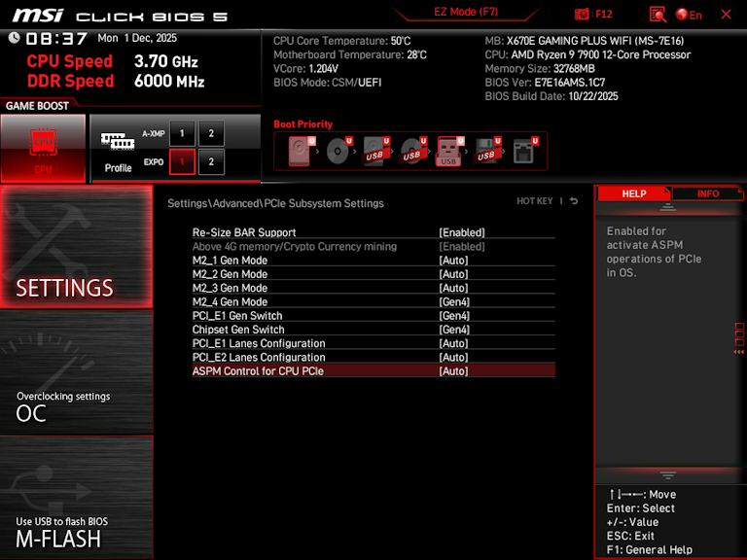Open PCI_E2 Lanes Configuration [Auto] value
The width and height of the screenshot is (747, 560).
pyautogui.click(x=453, y=357)
